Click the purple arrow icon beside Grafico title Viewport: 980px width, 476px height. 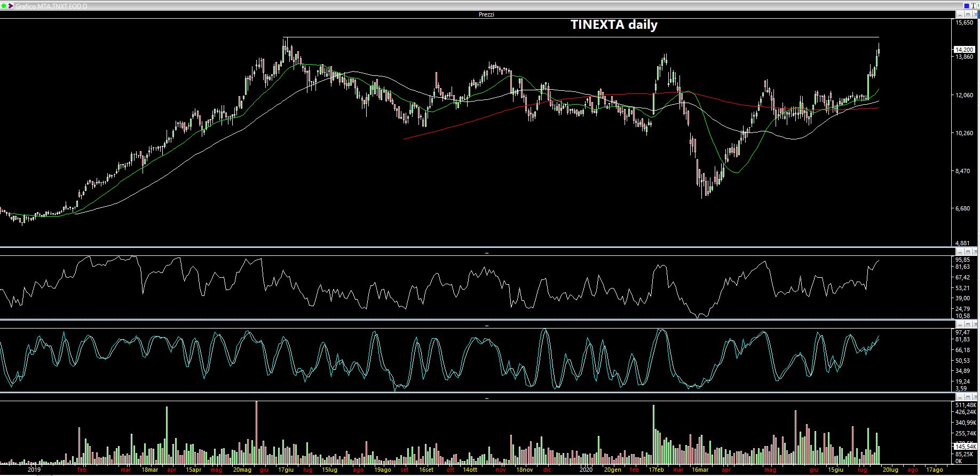pos(11,6)
